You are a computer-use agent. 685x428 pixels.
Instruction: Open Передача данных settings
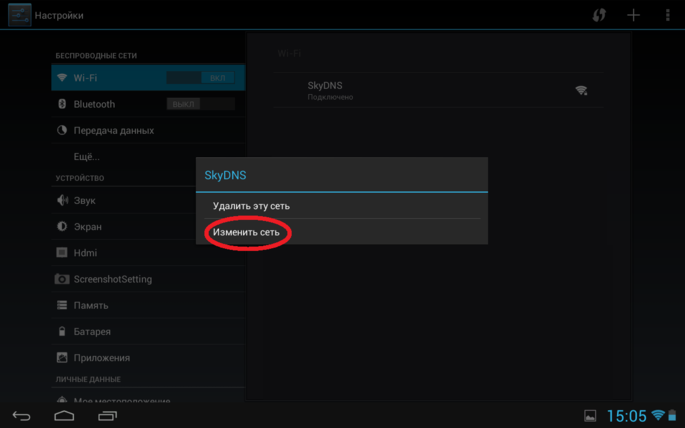(148, 130)
